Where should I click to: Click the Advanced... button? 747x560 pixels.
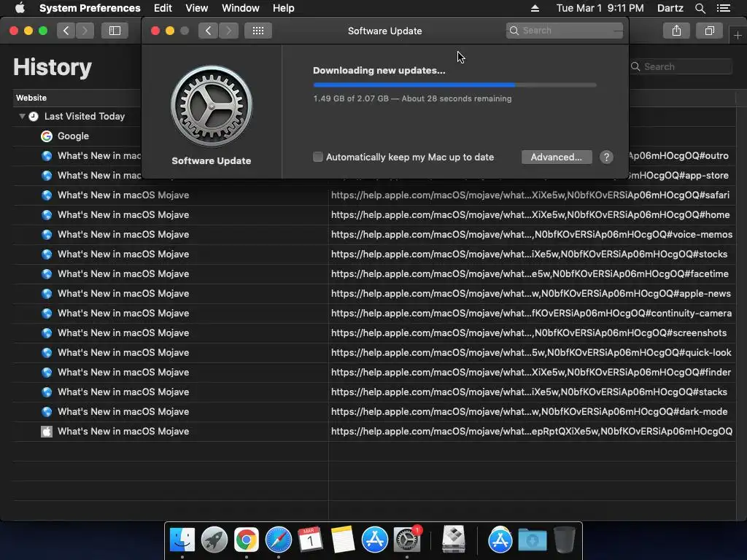(x=557, y=157)
